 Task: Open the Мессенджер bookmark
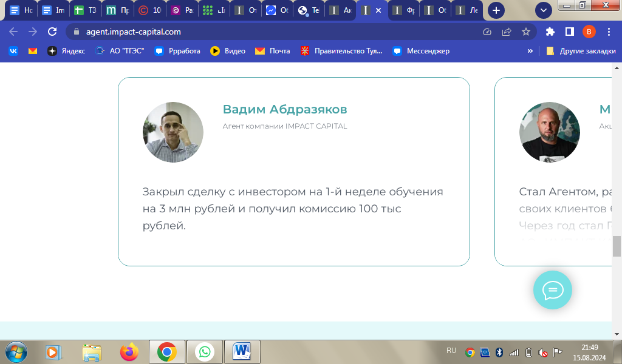point(421,51)
